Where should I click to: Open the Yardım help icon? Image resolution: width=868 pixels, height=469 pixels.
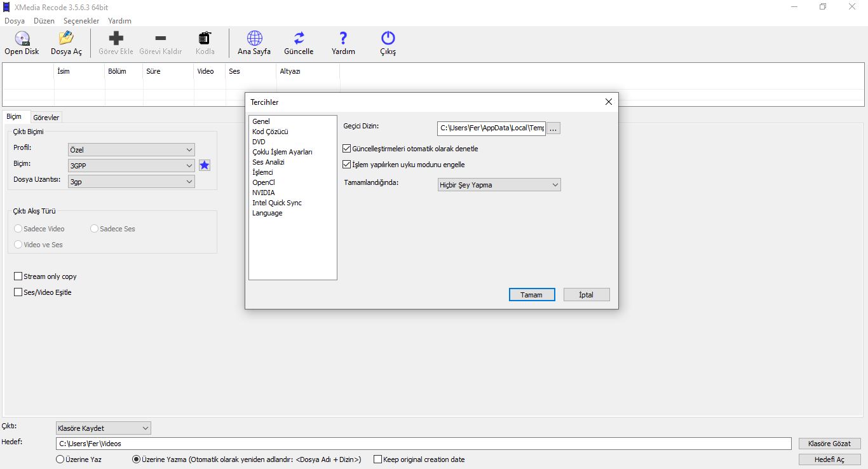click(x=343, y=38)
